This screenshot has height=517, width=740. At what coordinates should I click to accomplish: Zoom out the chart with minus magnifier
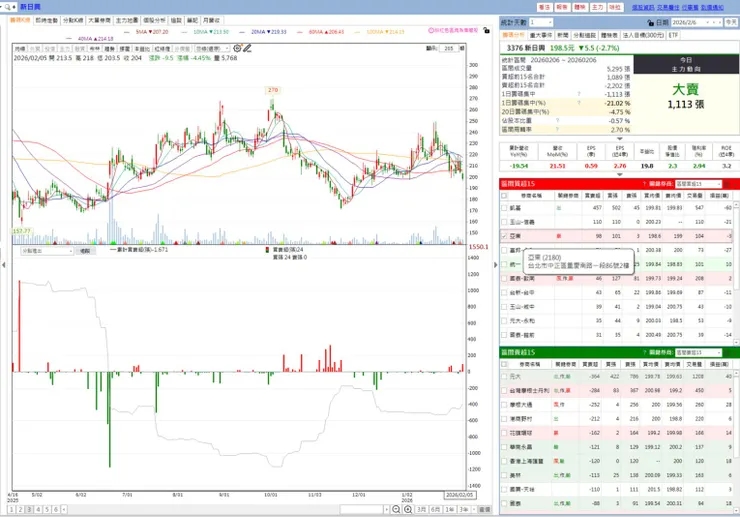click(396, 509)
